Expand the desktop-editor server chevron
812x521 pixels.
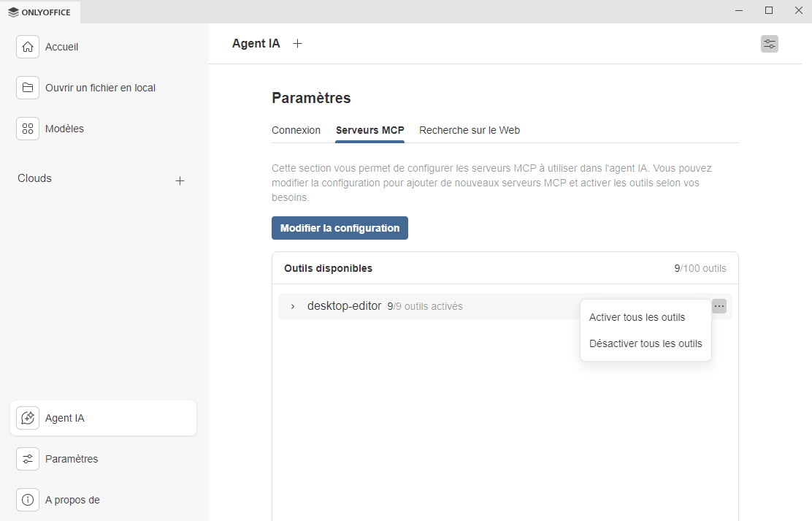[293, 306]
